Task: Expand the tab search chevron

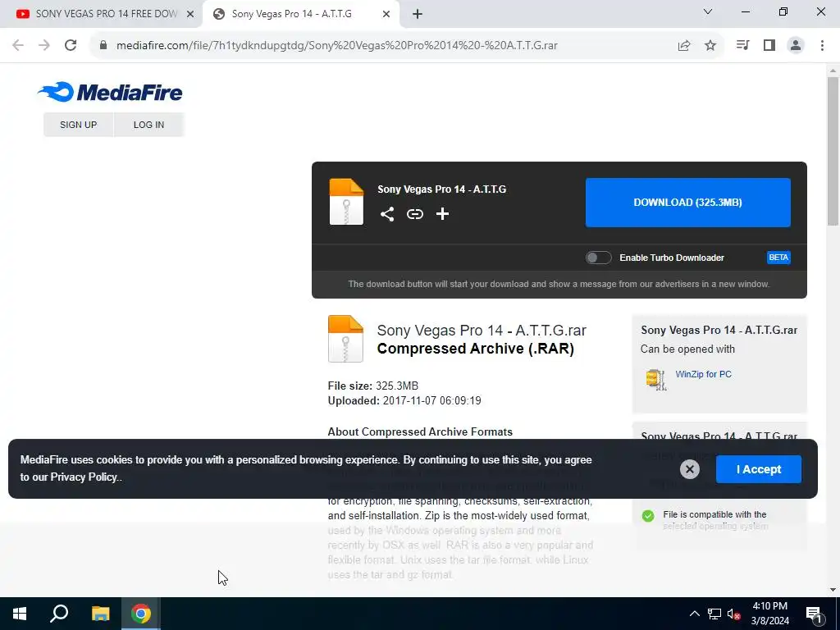Action: [708, 11]
